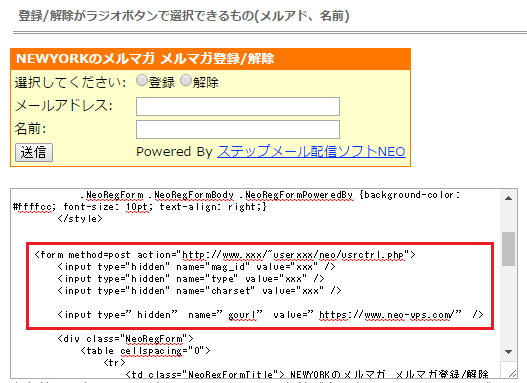Click the hidden input name="mag_id" line

pyautogui.click(x=196, y=267)
